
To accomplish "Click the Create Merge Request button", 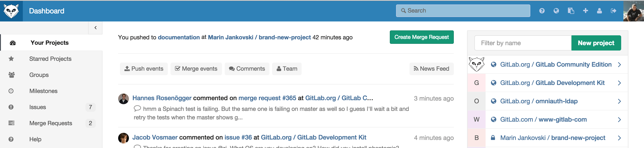I will click(422, 37).
